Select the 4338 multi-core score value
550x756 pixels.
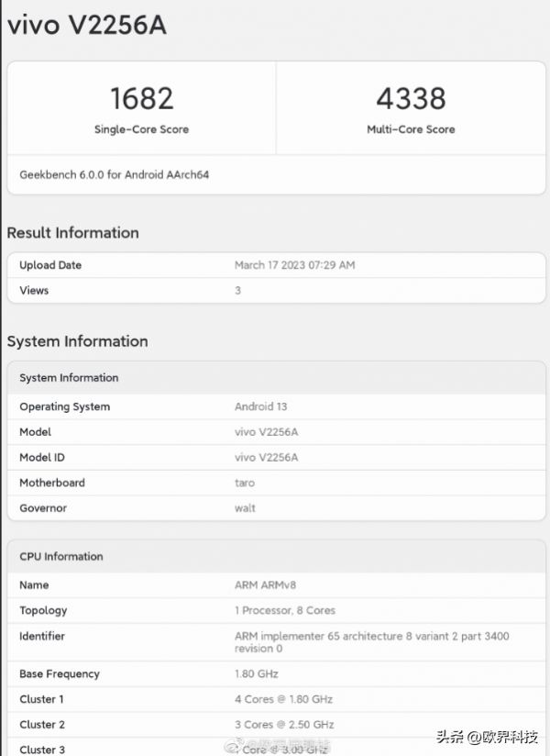coord(411,98)
